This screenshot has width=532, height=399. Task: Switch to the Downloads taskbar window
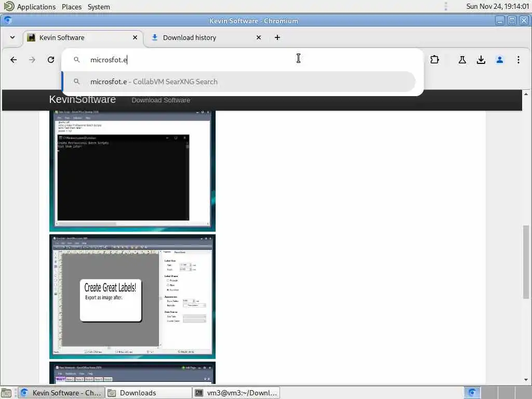click(148, 393)
